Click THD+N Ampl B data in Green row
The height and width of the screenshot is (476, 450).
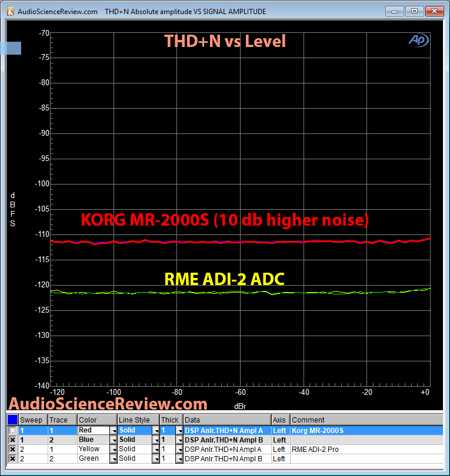[x=227, y=459]
